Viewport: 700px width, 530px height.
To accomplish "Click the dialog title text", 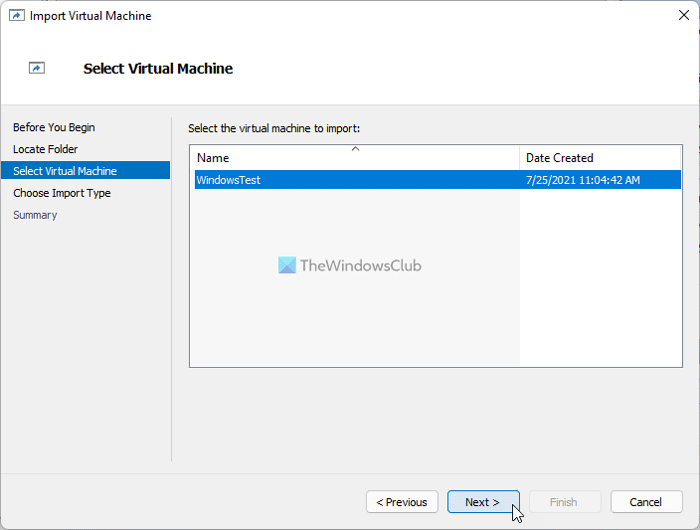I will [91, 16].
